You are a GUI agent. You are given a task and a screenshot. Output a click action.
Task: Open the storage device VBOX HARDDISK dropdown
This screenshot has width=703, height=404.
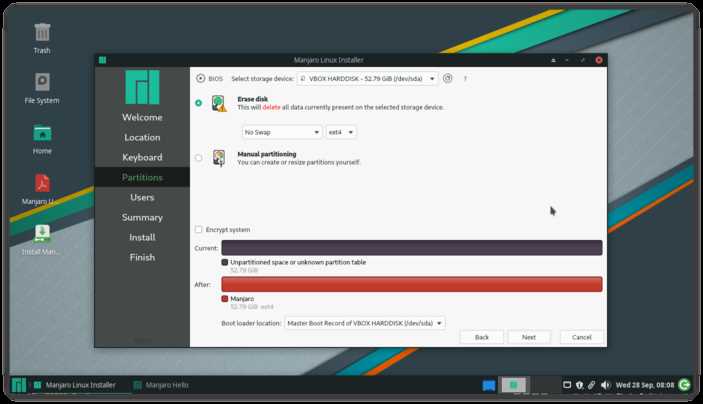[x=367, y=78]
